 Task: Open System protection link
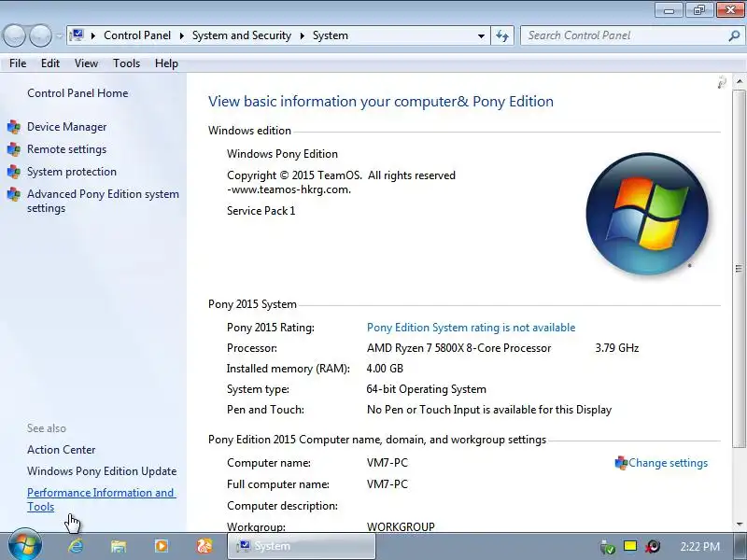(x=72, y=172)
